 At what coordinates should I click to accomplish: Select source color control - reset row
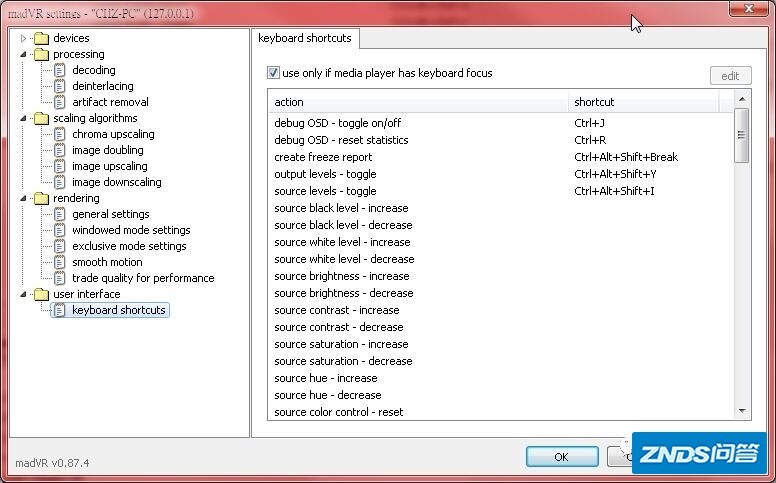(501, 412)
